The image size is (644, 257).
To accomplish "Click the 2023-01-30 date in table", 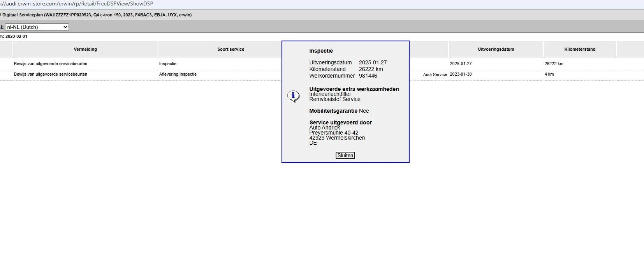I will [x=461, y=74].
